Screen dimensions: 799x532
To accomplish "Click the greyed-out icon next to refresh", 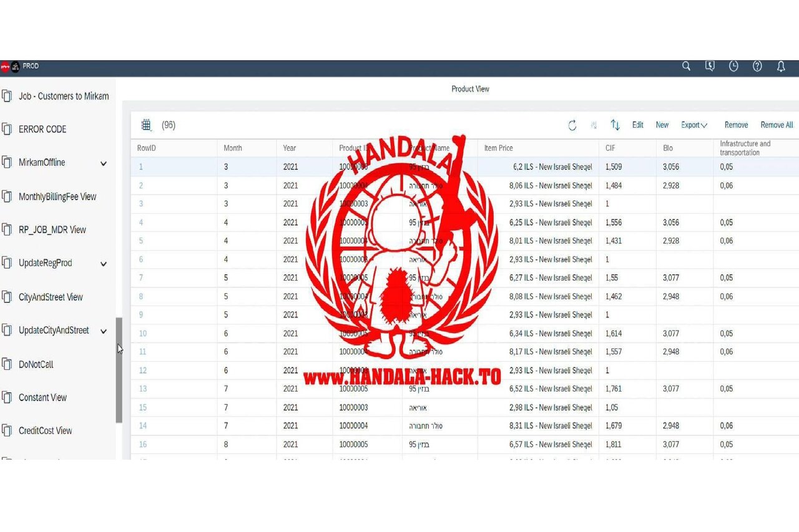I will coord(594,125).
